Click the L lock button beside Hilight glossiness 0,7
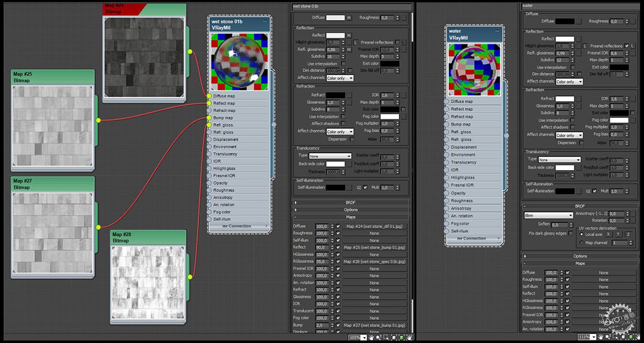 point(355,43)
